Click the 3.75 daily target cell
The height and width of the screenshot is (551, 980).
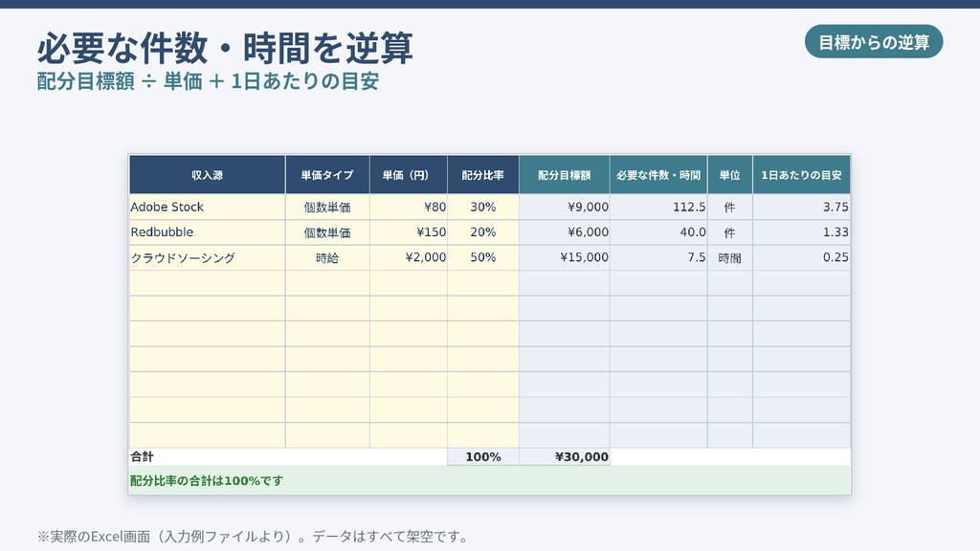pyautogui.click(x=801, y=207)
